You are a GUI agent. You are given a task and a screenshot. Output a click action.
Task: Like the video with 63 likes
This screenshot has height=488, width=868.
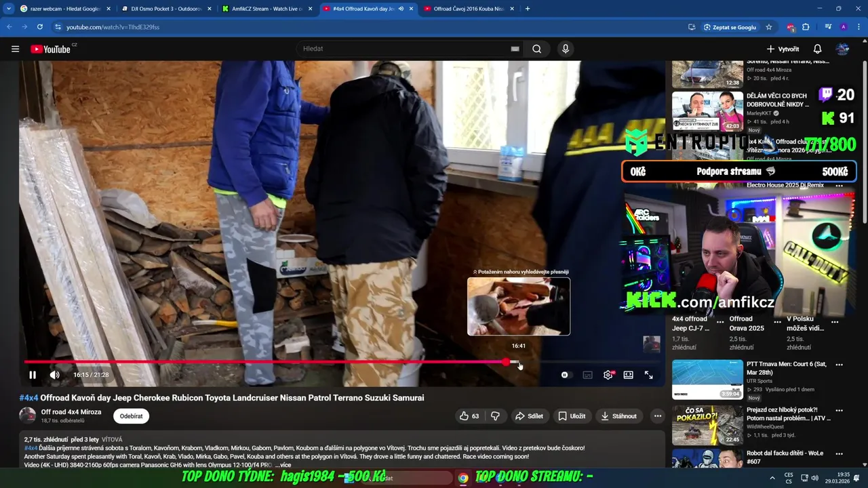[x=469, y=416]
